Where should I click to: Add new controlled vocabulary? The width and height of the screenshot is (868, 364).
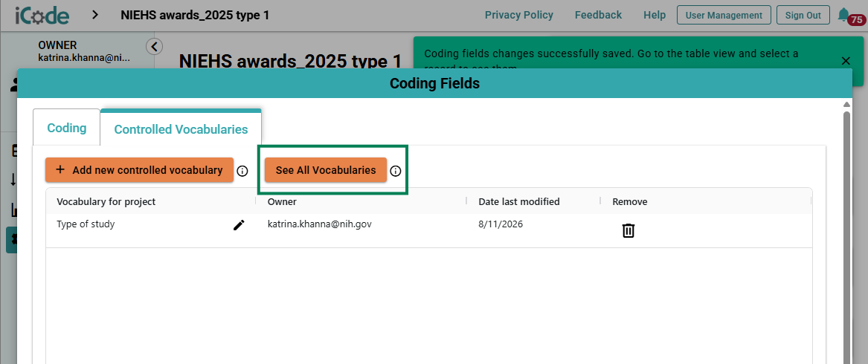coord(140,170)
